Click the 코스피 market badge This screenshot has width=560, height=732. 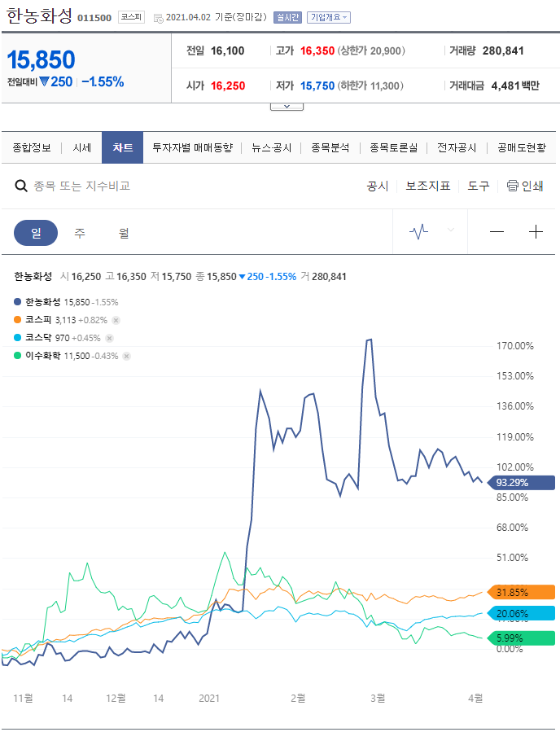point(131,17)
